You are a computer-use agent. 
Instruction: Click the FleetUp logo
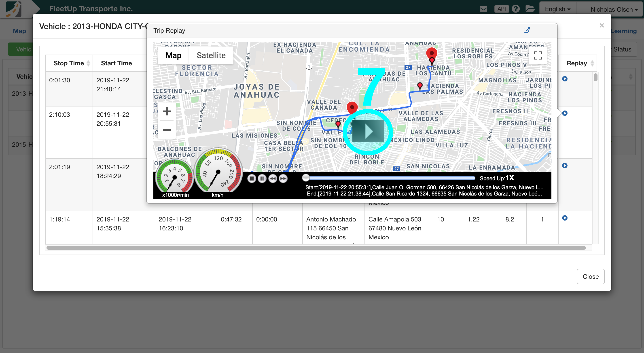pos(14,9)
